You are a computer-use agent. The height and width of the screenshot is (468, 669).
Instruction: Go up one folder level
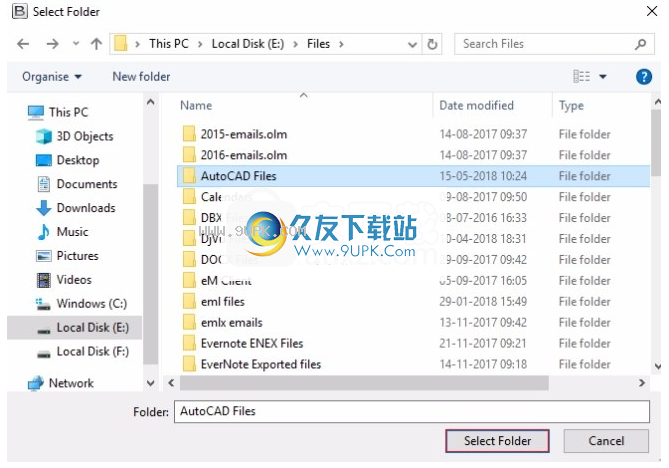(96, 44)
